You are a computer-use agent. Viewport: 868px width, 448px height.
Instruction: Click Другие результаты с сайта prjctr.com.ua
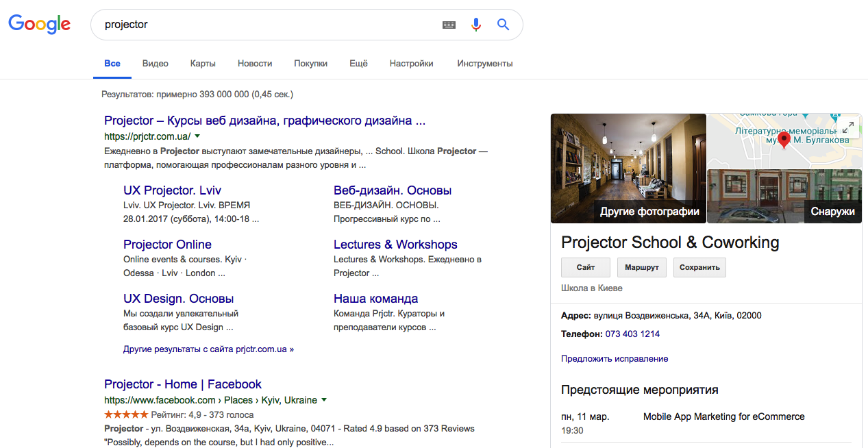pyautogui.click(x=208, y=349)
